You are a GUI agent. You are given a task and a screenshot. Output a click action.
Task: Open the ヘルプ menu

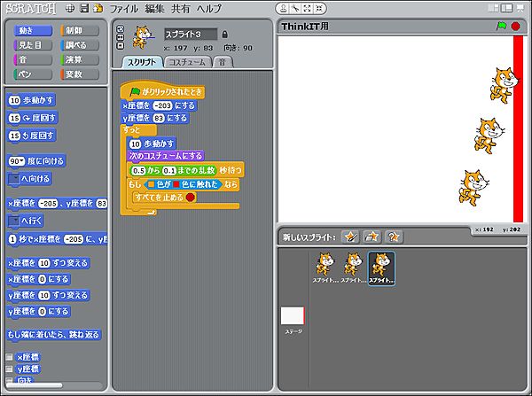pos(209,9)
